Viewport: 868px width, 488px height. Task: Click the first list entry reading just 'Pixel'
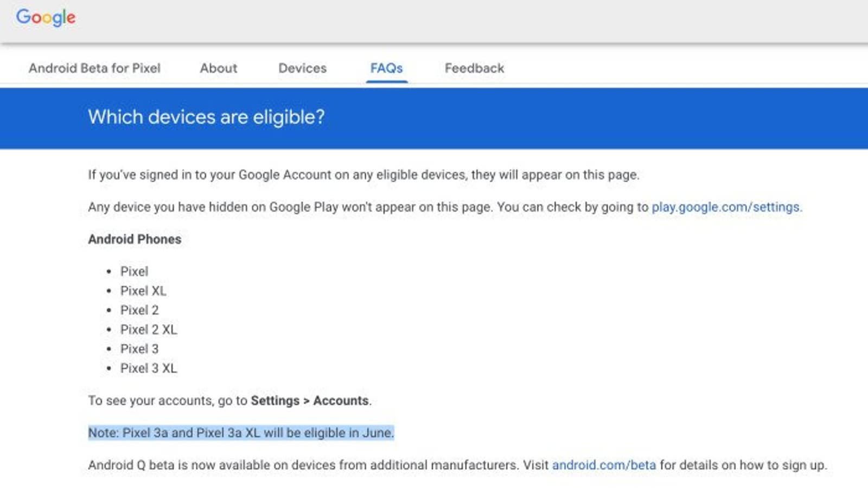pyautogui.click(x=134, y=271)
